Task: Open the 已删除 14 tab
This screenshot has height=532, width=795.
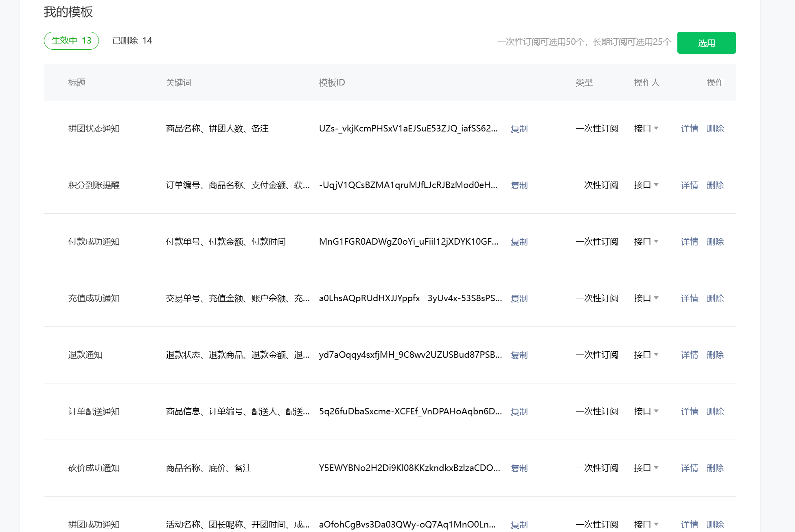Action: point(132,41)
